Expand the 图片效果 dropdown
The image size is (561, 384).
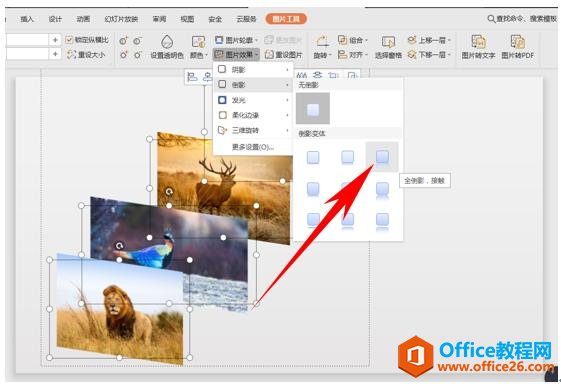click(x=236, y=55)
